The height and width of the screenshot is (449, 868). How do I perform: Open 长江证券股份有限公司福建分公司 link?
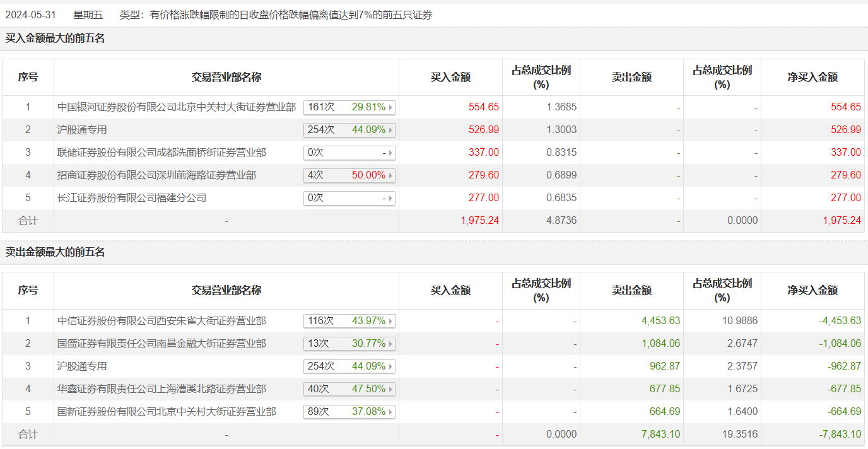(x=132, y=198)
